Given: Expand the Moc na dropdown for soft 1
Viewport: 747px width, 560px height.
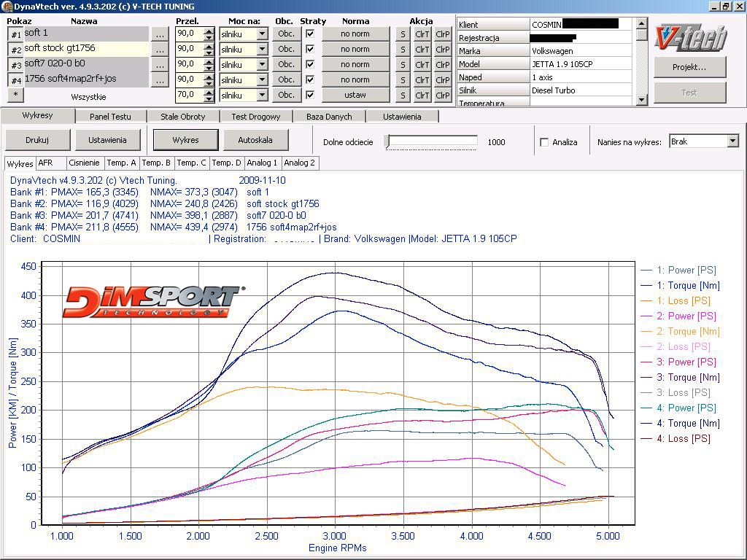Looking at the screenshot, I should [262, 34].
